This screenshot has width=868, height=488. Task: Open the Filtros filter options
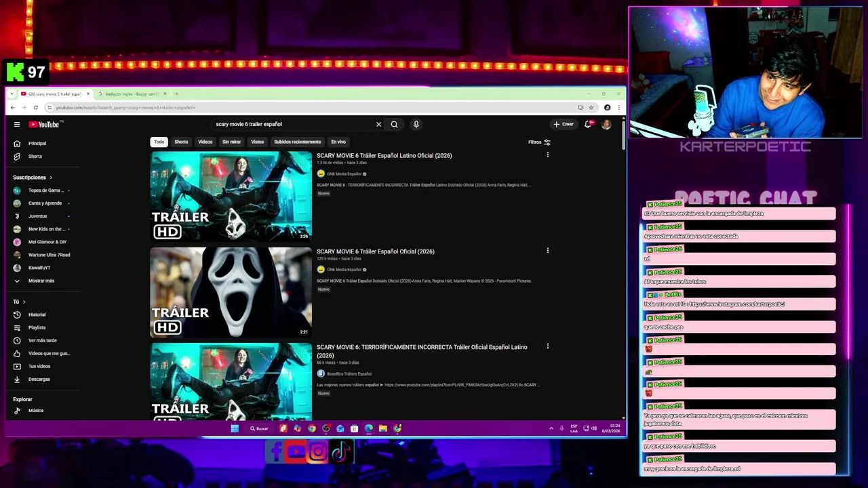pos(540,142)
